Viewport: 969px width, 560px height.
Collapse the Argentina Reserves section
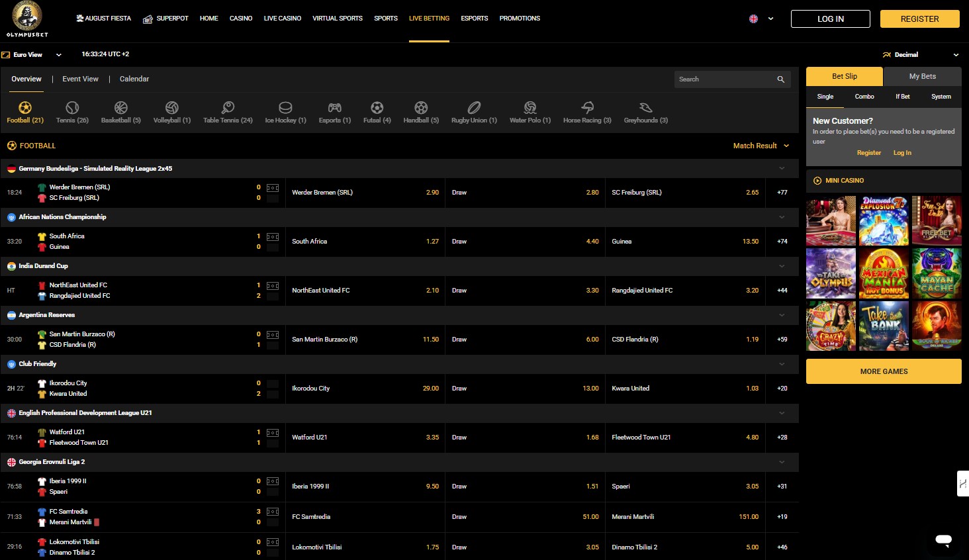tap(782, 315)
